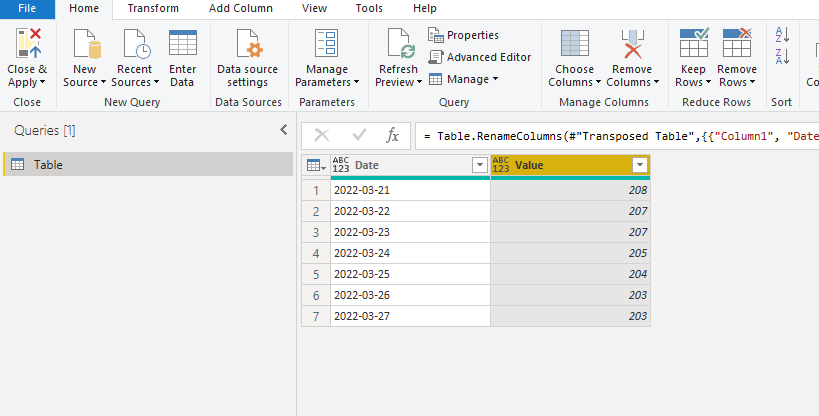Open the Advanced Editor
Viewport: 819px width, 416px height.
[x=479, y=57]
